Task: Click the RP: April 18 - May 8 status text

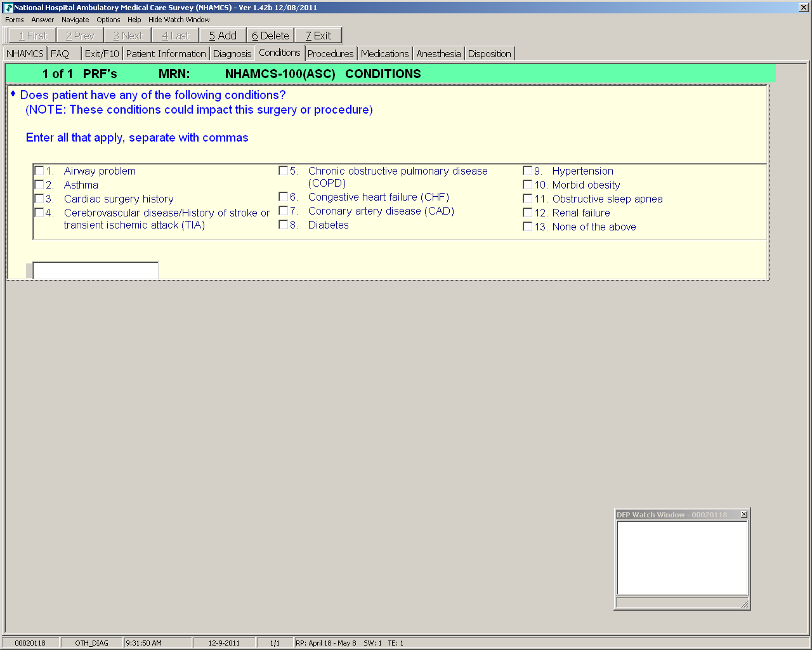Action: [x=326, y=643]
